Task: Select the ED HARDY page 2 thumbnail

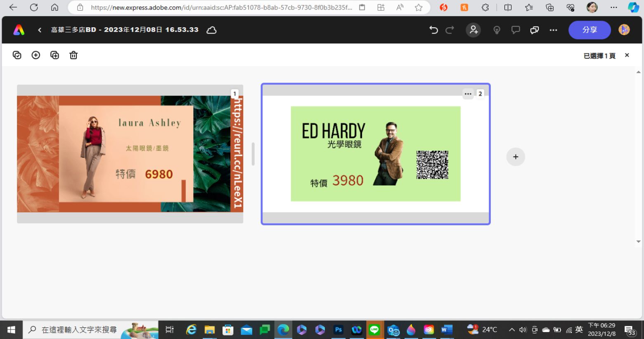Action: point(376,154)
